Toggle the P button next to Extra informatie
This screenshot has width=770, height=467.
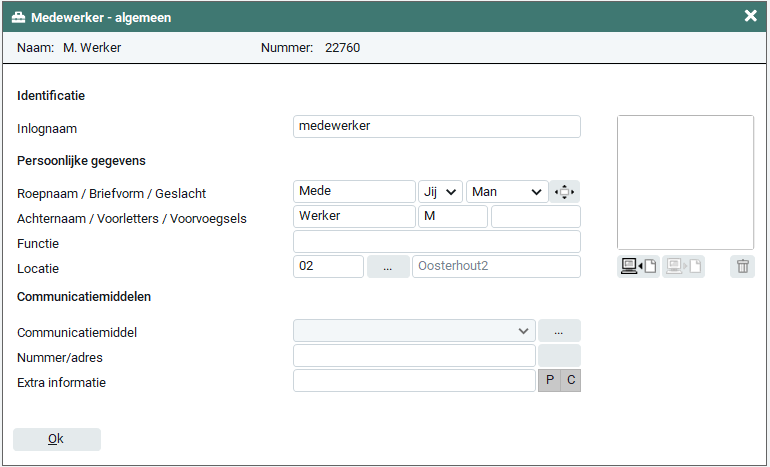point(549,381)
